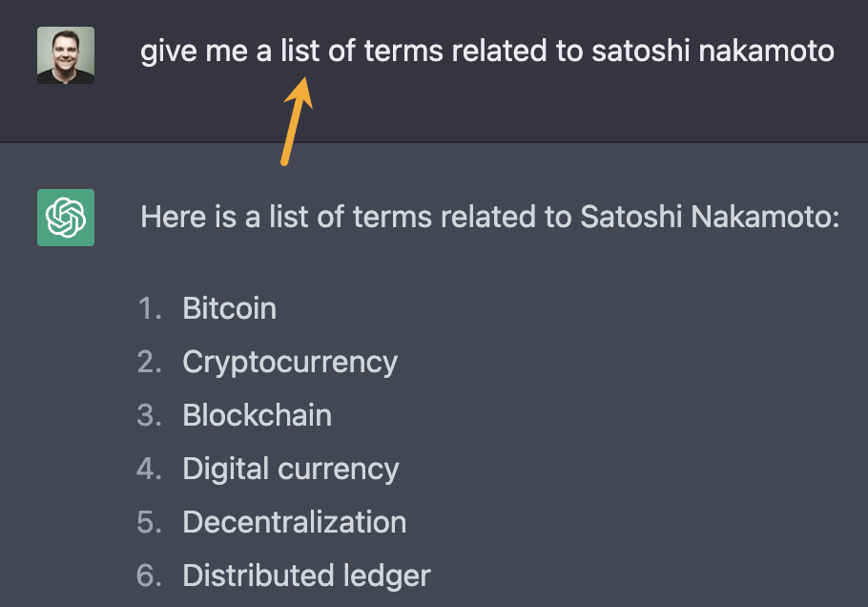868x607 pixels.
Task: Click the Blockchain list entry
Action: pyautogui.click(x=257, y=416)
